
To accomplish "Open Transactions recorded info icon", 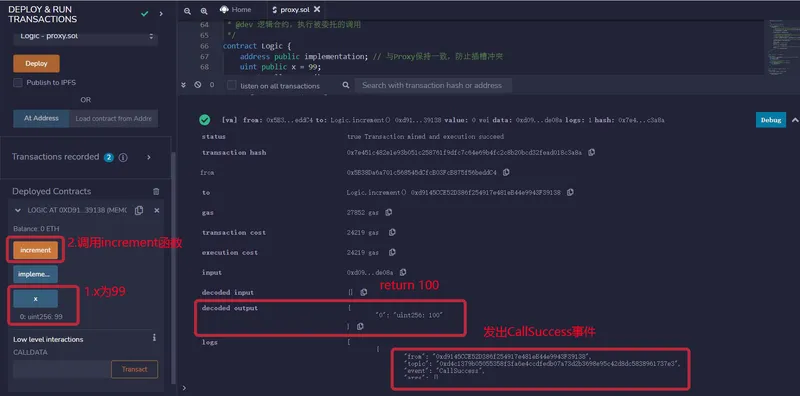I will [x=123, y=157].
